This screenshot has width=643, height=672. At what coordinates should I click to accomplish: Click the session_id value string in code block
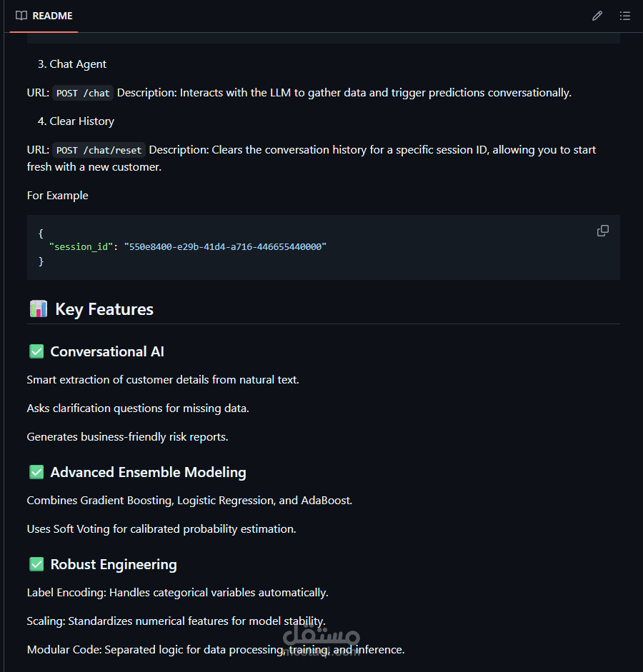pos(225,246)
